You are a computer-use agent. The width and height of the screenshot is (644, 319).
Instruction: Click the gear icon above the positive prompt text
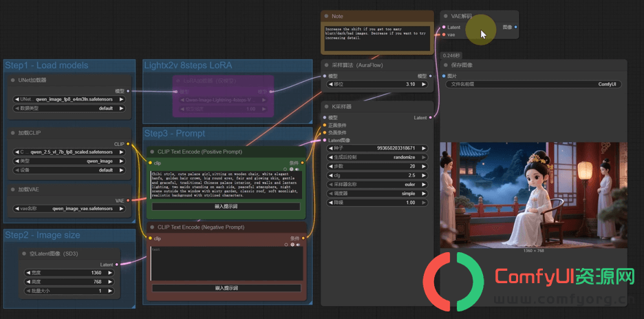click(x=292, y=169)
